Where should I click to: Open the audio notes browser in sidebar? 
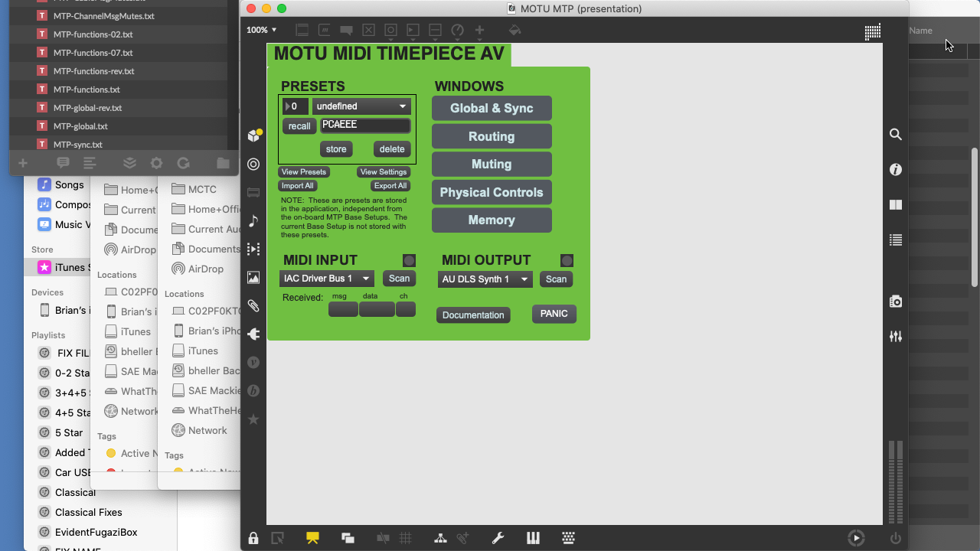253,220
